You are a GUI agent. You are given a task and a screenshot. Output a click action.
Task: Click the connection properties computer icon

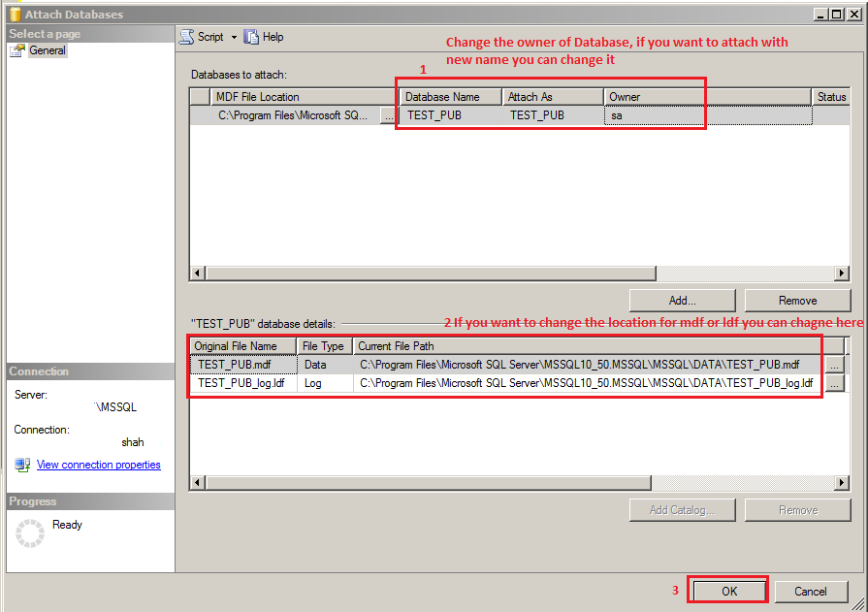click(x=21, y=465)
